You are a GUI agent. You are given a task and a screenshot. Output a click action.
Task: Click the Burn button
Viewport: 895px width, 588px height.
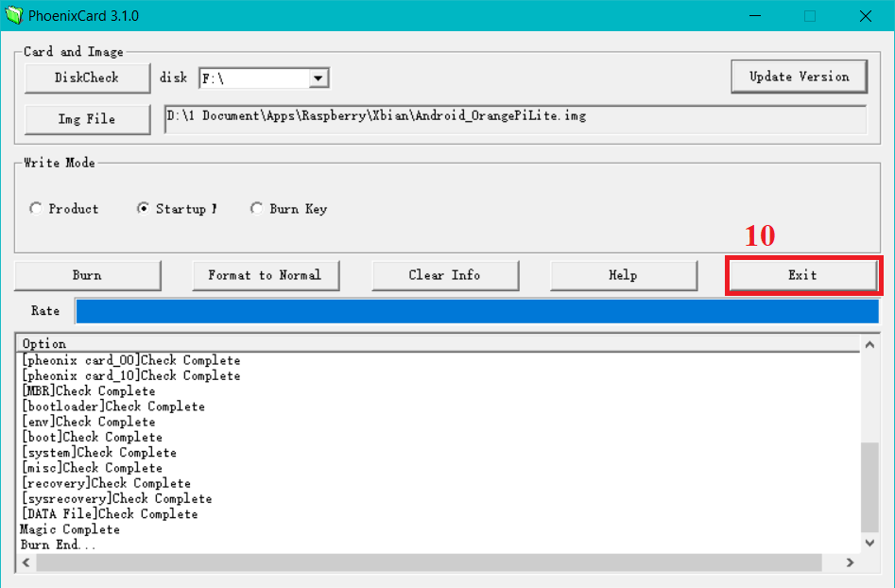pos(87,276)
